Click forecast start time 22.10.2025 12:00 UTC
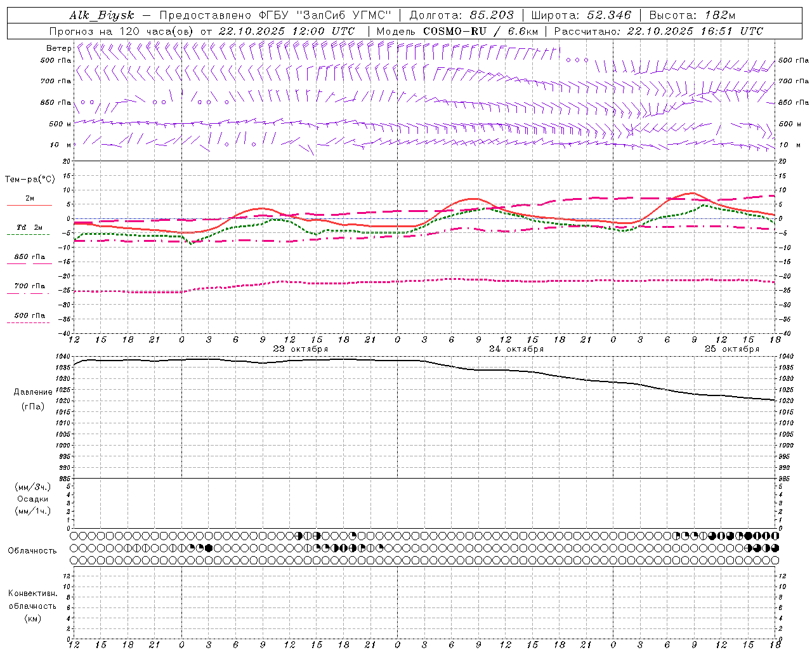This screenshot has height=650, width=812. pos(287,31)
